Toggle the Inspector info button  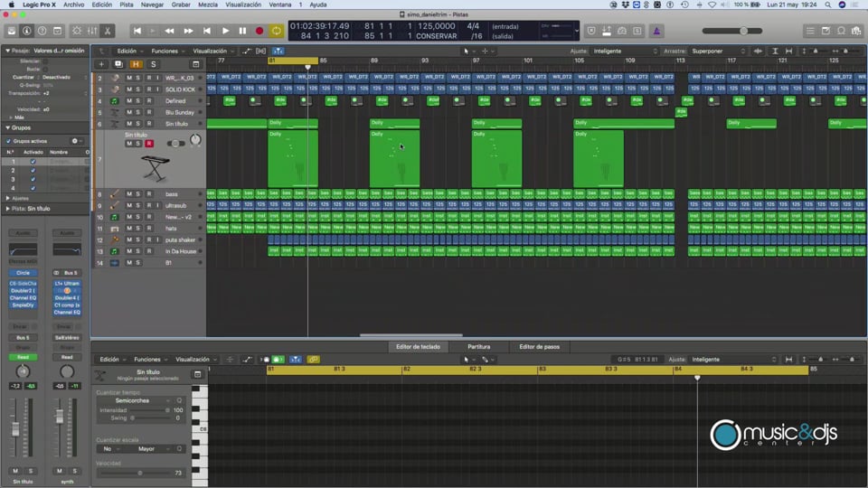coord(26,31)
